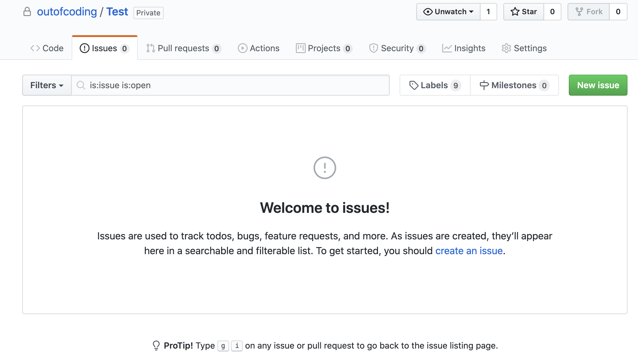The height and width of the screenshot is (364, 638).
Task: Click the Insights graph icon
Action: [x=447, y=48]
